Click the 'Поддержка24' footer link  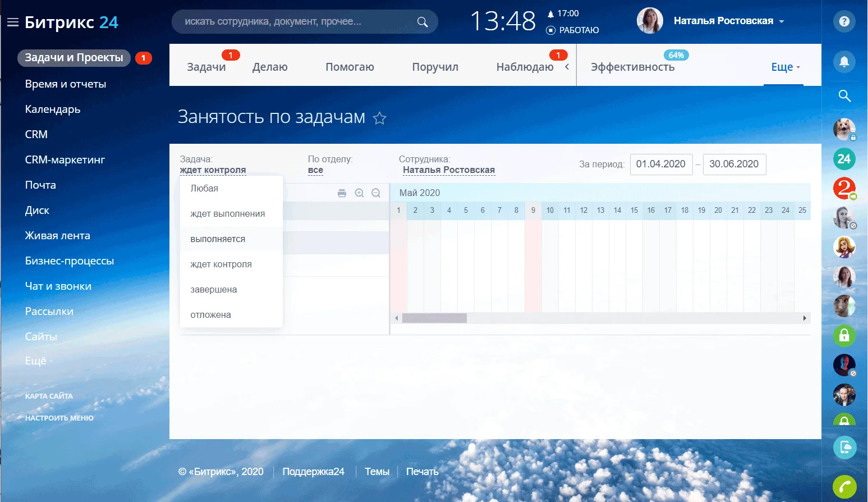click(x=313, y=472)
